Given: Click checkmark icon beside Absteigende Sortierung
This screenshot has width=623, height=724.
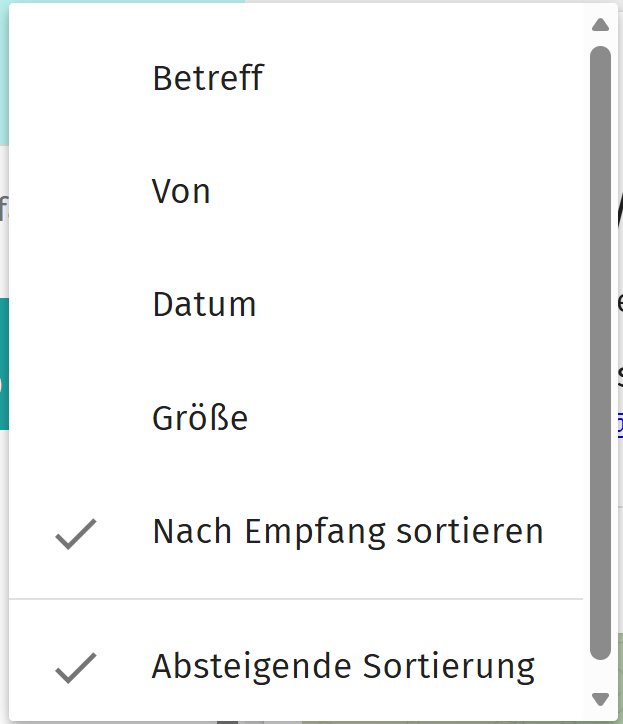Looking at the screenshot, I should click(76, 667).
